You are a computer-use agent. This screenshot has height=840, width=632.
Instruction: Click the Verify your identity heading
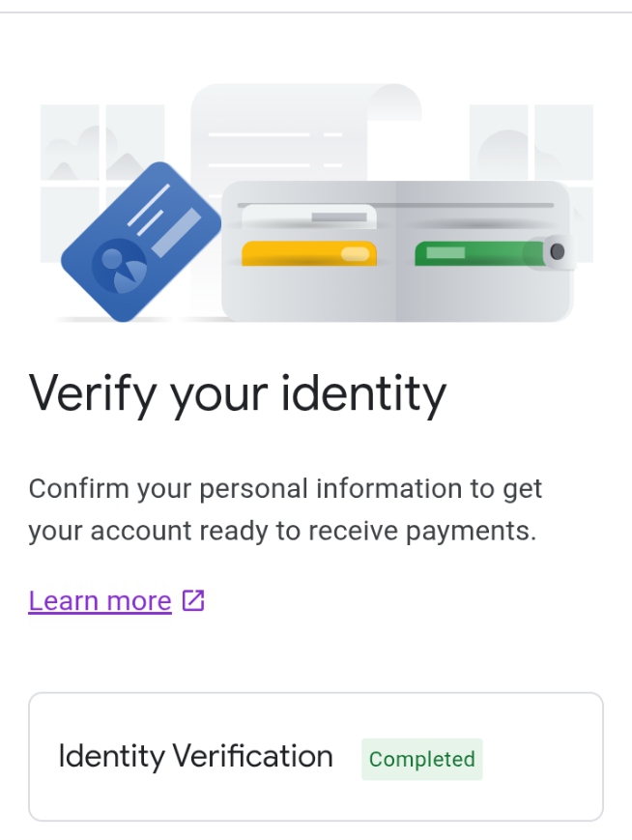click(238, 392)
